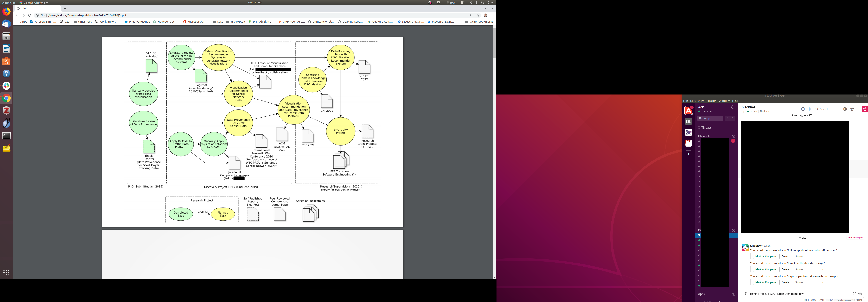Open emoji picker in message box
Image resolution: width=868 pixels, height=302 pixels.
[x=860, y=294]
